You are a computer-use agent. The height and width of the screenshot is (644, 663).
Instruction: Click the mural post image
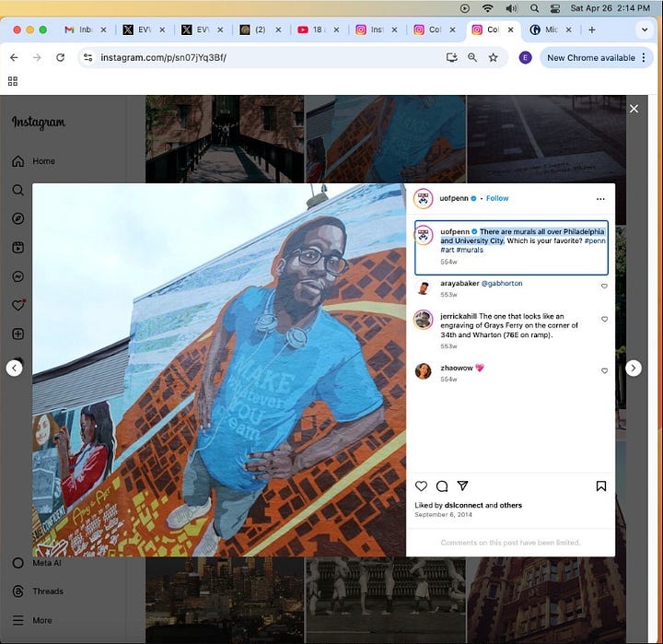(x=219, y=369)
